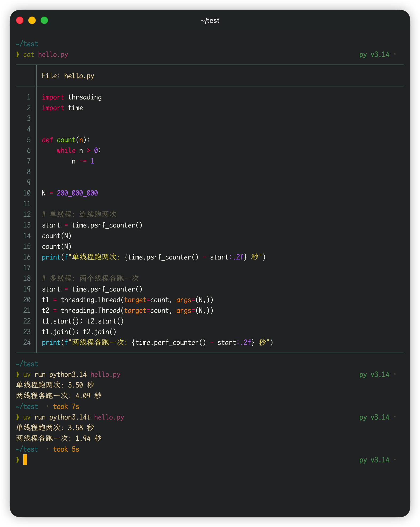
Task: Click 'py v3.14' on the final prompt line
Action: [x=374, y=460]
